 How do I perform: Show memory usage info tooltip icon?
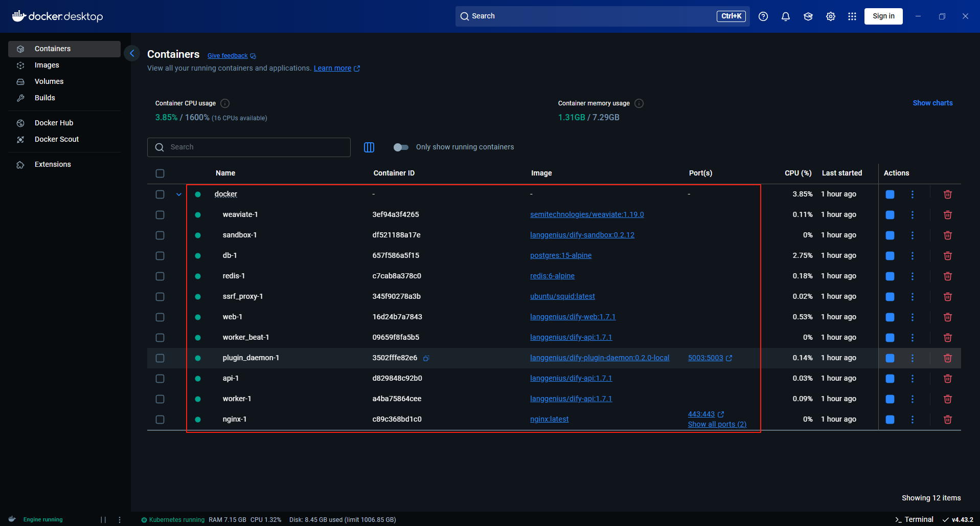point(639,103)
